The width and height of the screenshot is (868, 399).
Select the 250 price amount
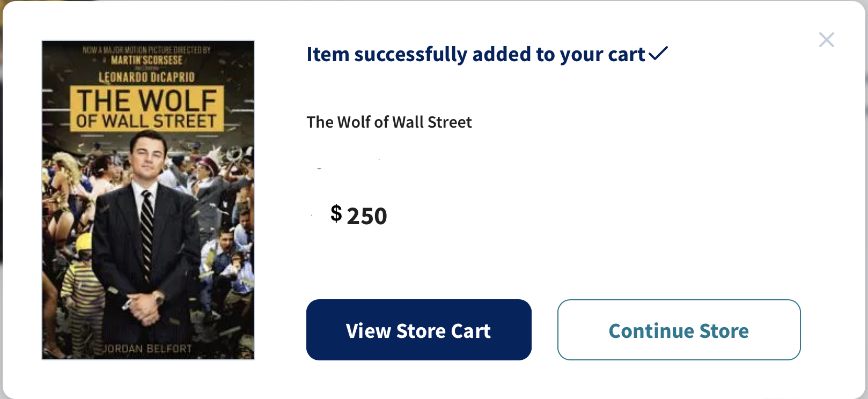click(367, 216)
